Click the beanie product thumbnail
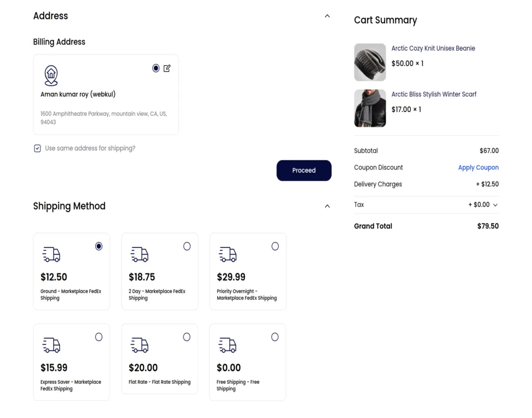This screenshot has width=532, height=418. pos(370,62)
